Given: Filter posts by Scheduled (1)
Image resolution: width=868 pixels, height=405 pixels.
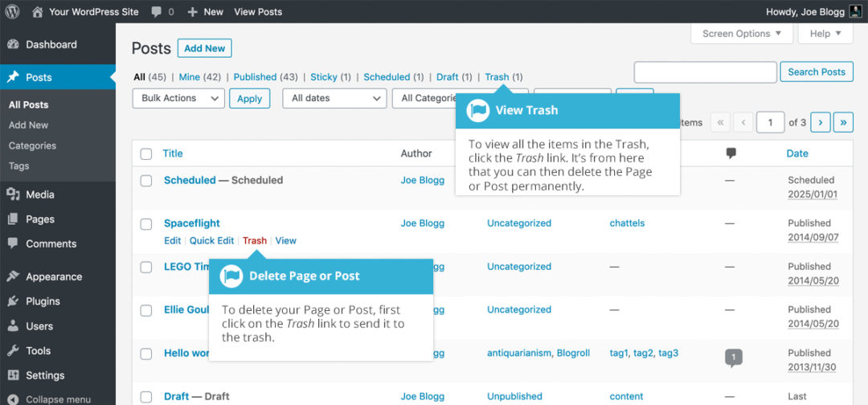Looking at the screenshot, I should click(394, 77).
